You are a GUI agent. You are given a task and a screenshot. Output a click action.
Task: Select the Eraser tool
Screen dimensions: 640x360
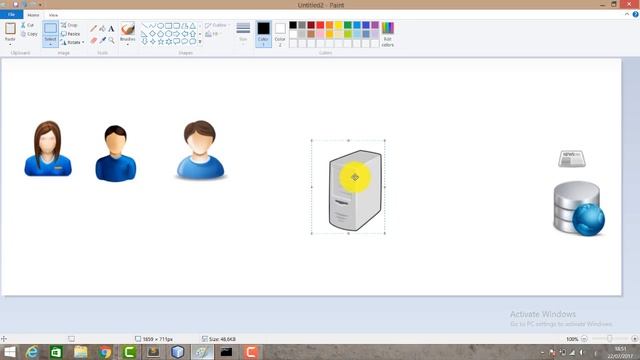pos(93,40)
